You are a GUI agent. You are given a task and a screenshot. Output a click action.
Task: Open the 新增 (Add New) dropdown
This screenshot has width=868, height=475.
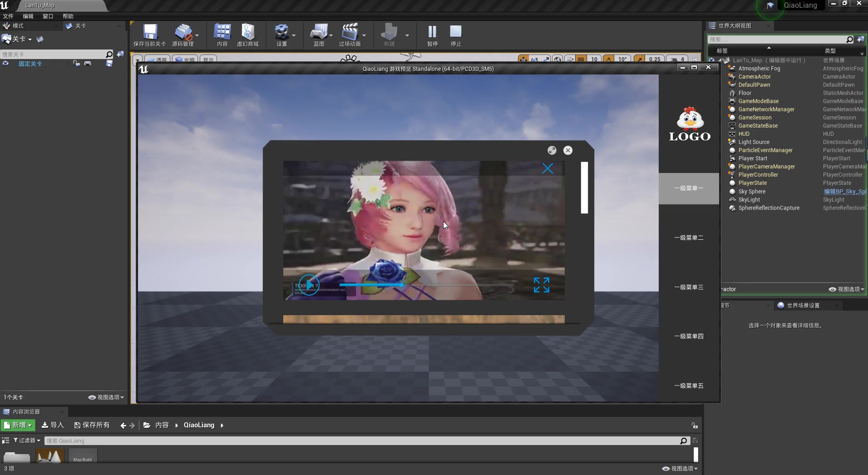(18, 425)
